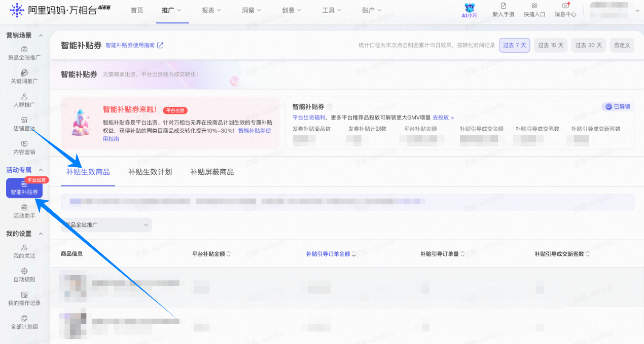Click the 已解锁 status badge
Viewport: 644px width, 344px height.
pyautogui.click(x=617, y=106)
